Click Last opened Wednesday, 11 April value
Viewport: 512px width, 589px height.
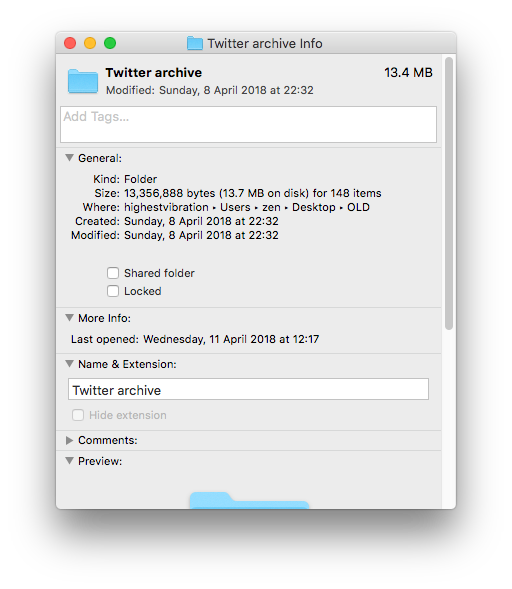click(x=231, y=339)
